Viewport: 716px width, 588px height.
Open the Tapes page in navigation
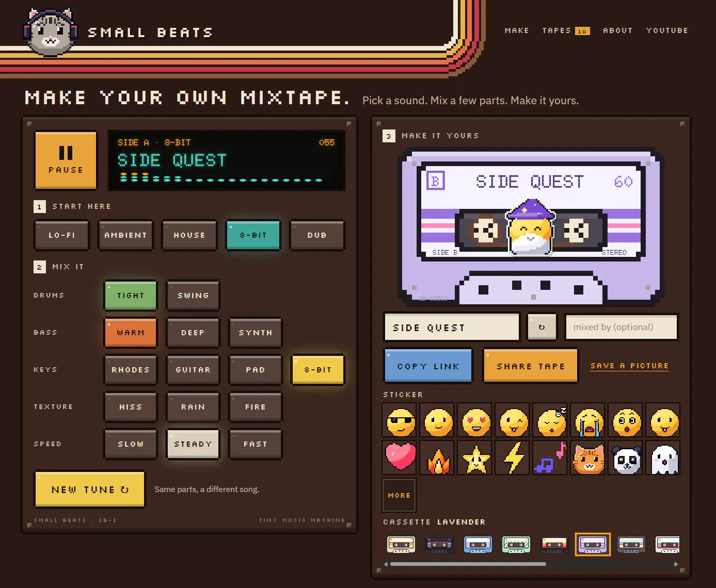point(566,30)
